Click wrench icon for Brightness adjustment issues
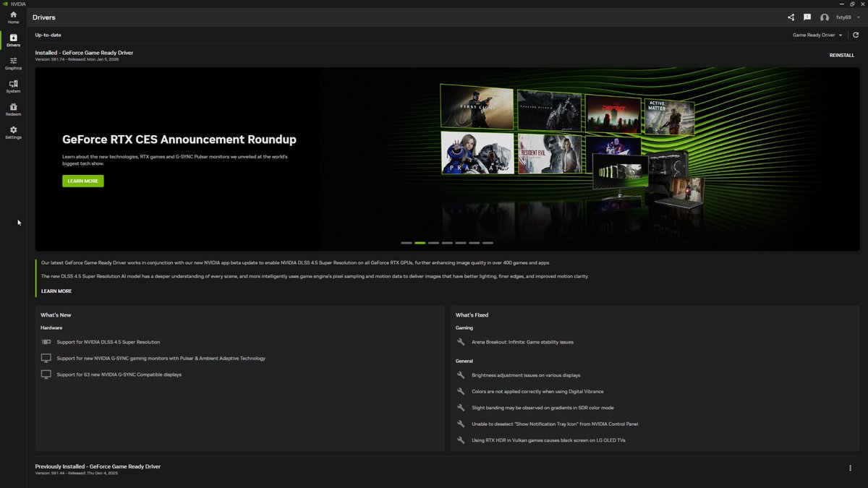868x488 pixels. [461, 375]
